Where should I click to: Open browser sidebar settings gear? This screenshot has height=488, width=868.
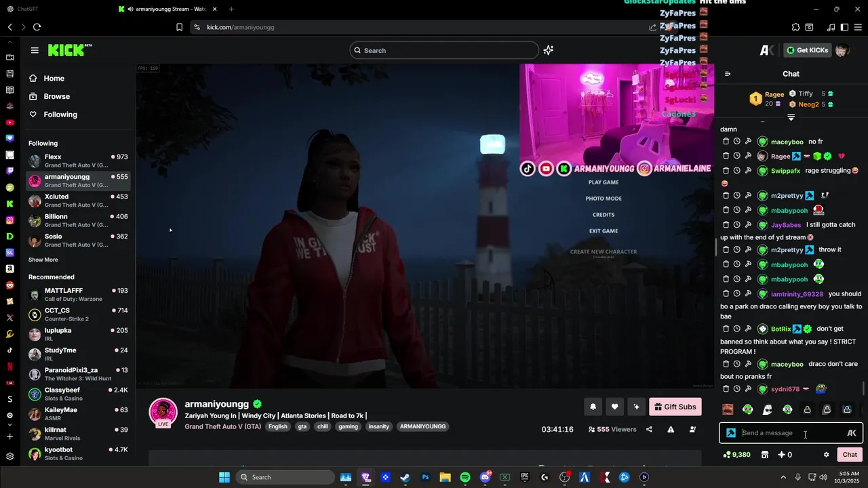[x=9, y=457]
